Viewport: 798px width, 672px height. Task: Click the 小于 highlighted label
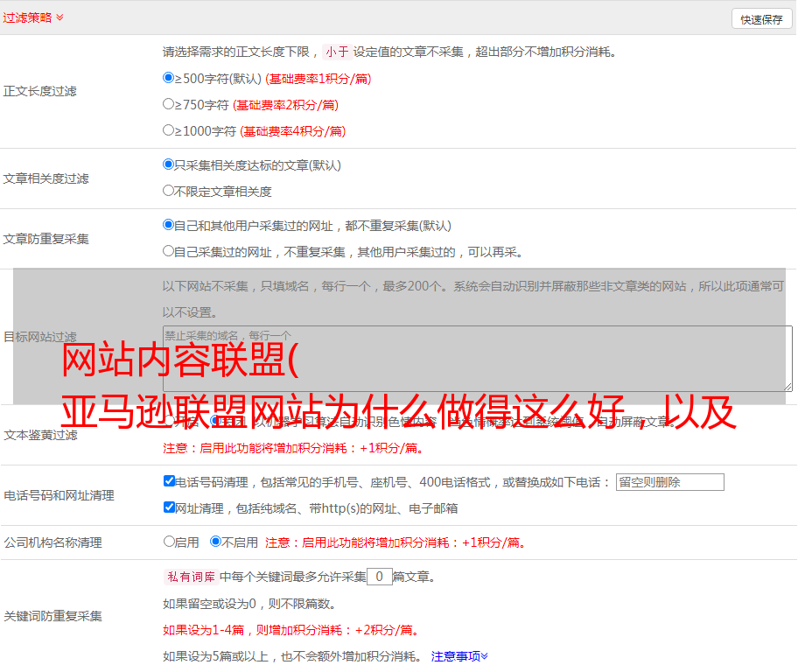coord(337,52)
